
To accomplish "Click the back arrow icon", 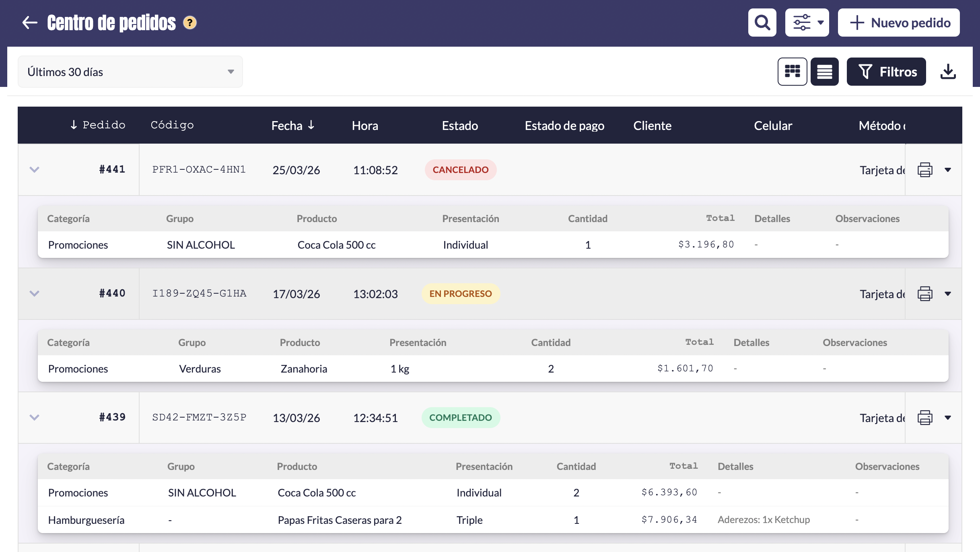I will [x=30, y=23].
